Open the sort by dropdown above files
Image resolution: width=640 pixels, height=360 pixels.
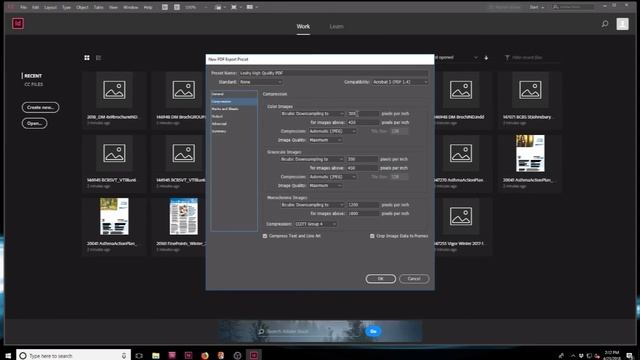pos(455,58)
